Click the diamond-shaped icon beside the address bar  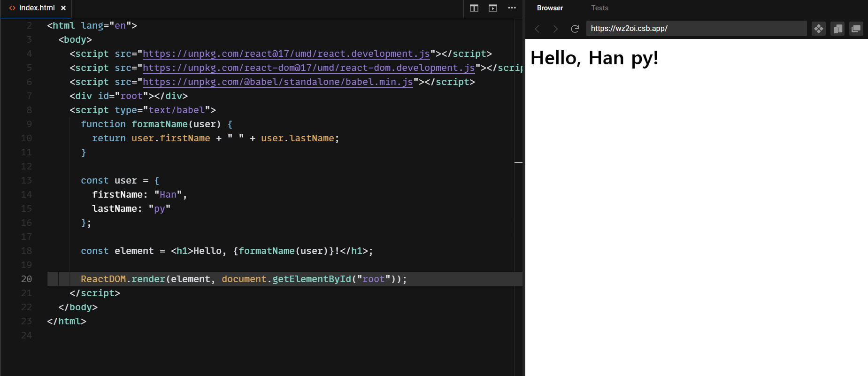pyautogui.click(x=819, y=29)
